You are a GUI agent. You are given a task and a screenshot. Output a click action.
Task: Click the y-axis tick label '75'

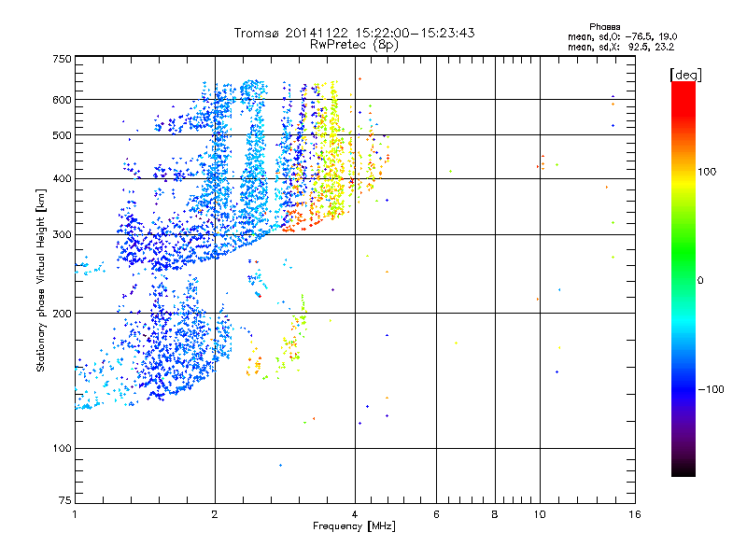tap(65, 500)
